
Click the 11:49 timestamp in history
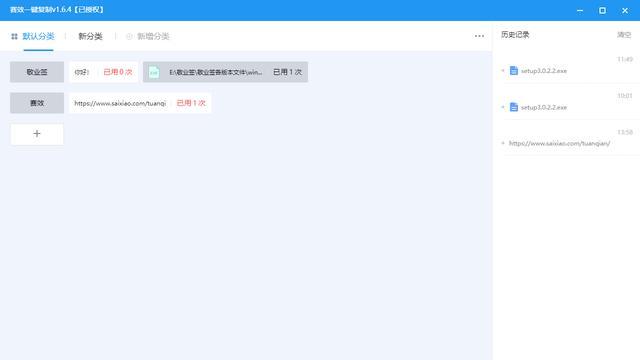tap(624, 60)
